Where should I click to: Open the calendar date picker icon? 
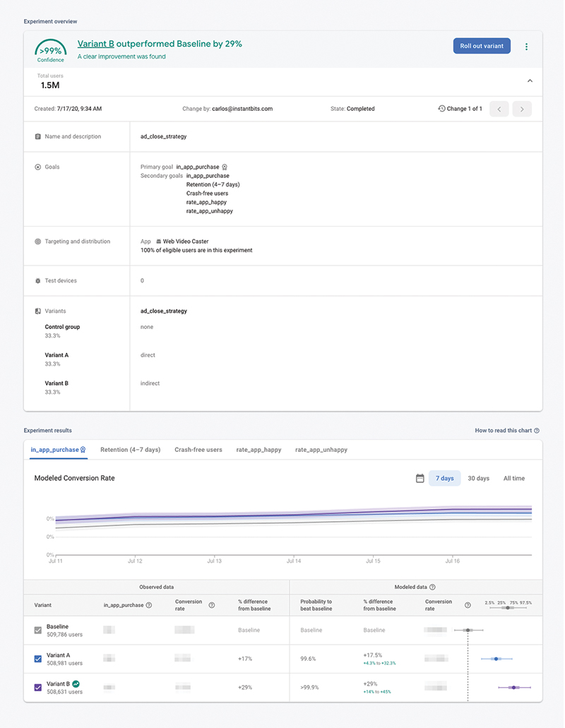[420, 478]
